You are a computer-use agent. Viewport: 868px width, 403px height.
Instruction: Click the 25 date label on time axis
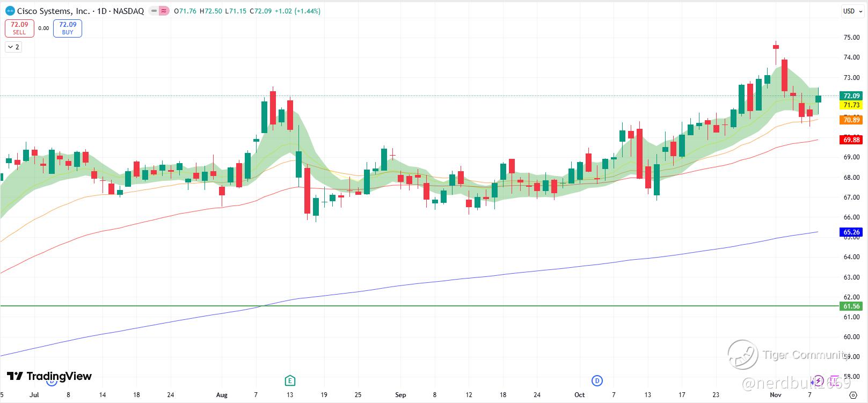click(358, 395)
